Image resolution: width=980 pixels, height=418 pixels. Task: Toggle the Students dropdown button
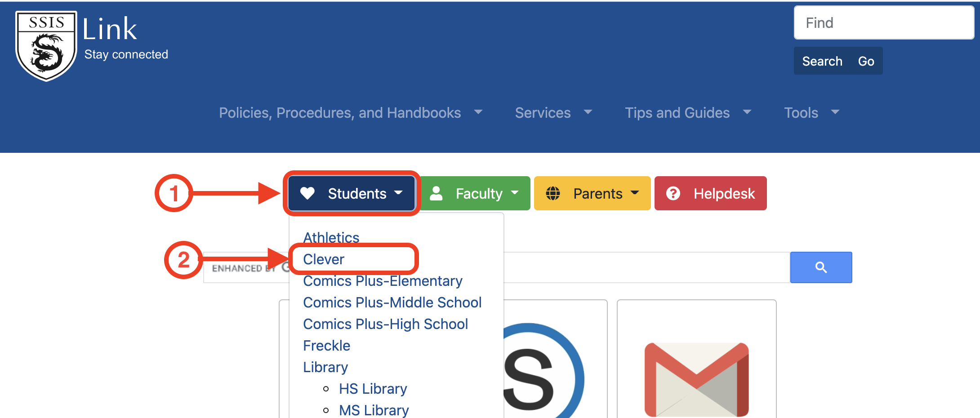pos(352,193)
